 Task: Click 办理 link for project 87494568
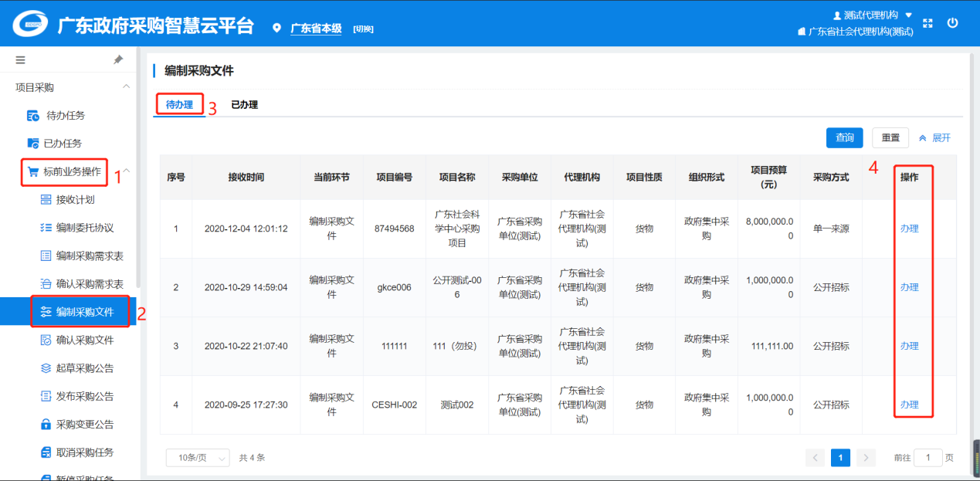click(909, 229)
